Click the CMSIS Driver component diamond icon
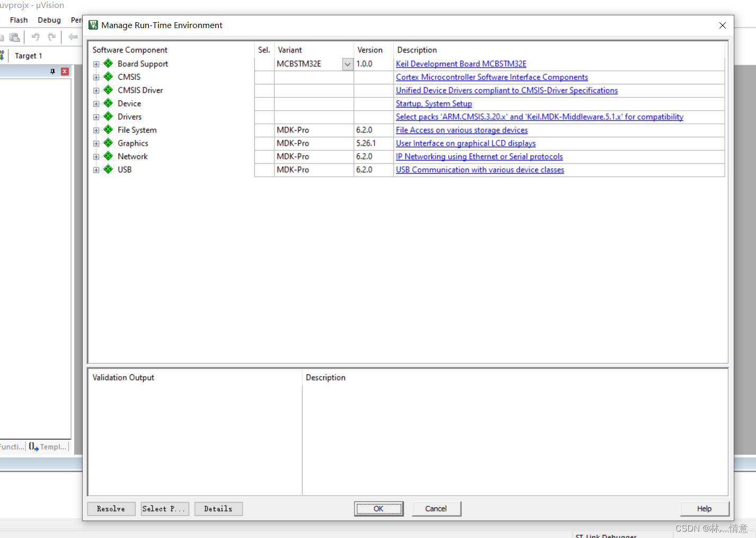756x538 pixels. coord(108,90)
